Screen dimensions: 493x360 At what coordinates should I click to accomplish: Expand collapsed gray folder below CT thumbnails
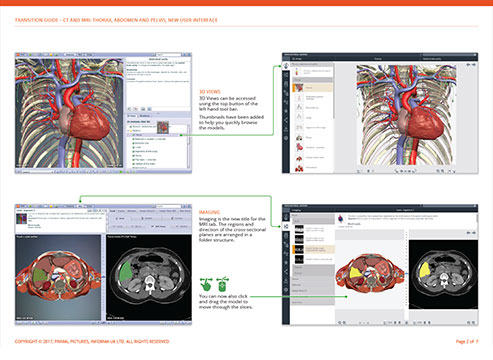[313, 267]
